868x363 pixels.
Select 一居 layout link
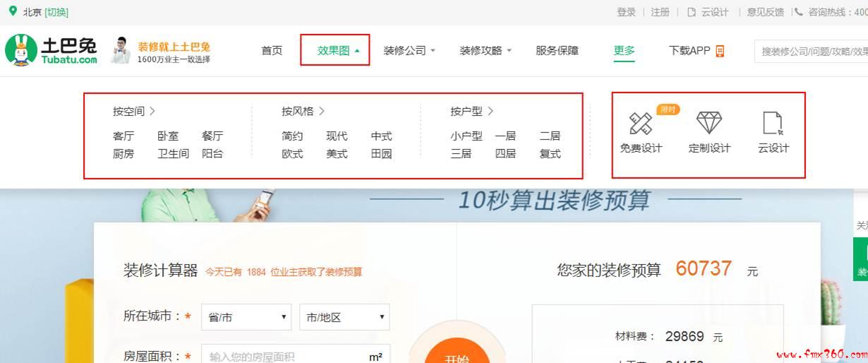(x=505, y=136)
